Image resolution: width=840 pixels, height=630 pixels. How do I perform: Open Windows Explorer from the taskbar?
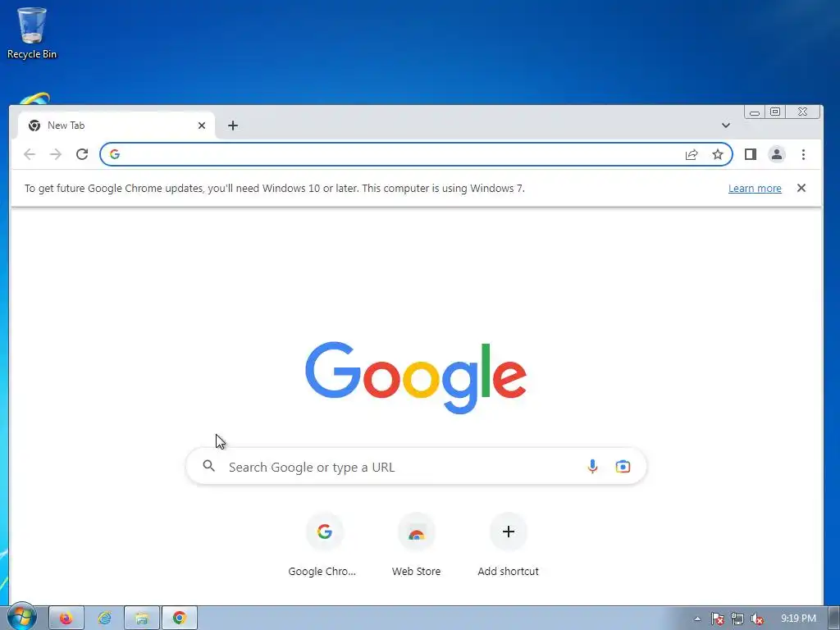point(142,619)
